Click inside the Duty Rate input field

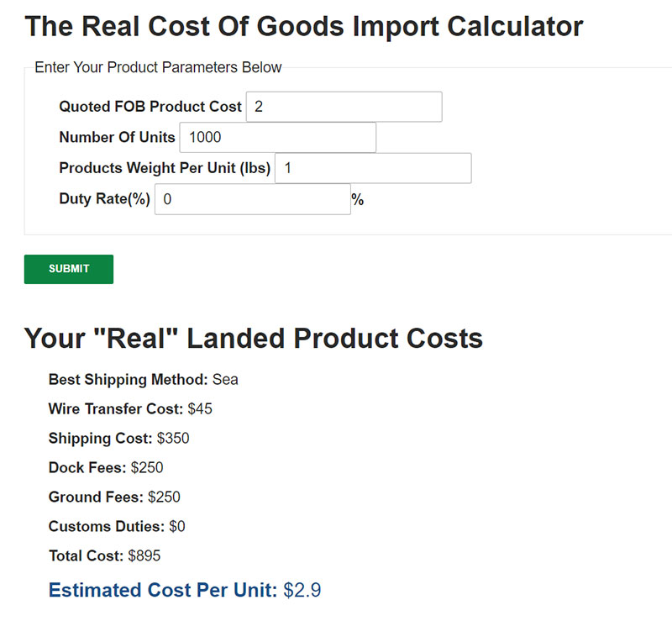coord(252,199)
